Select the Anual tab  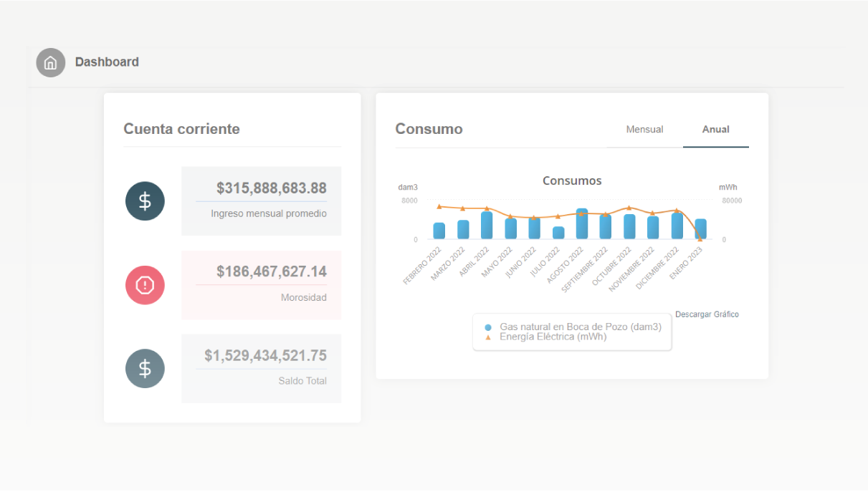tap(715, 130)
